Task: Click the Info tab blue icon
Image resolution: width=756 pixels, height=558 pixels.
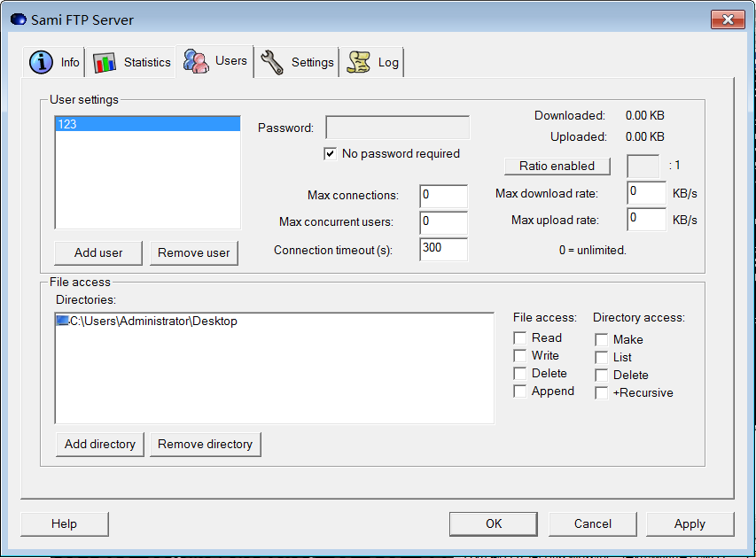Action: click(41, 62)
